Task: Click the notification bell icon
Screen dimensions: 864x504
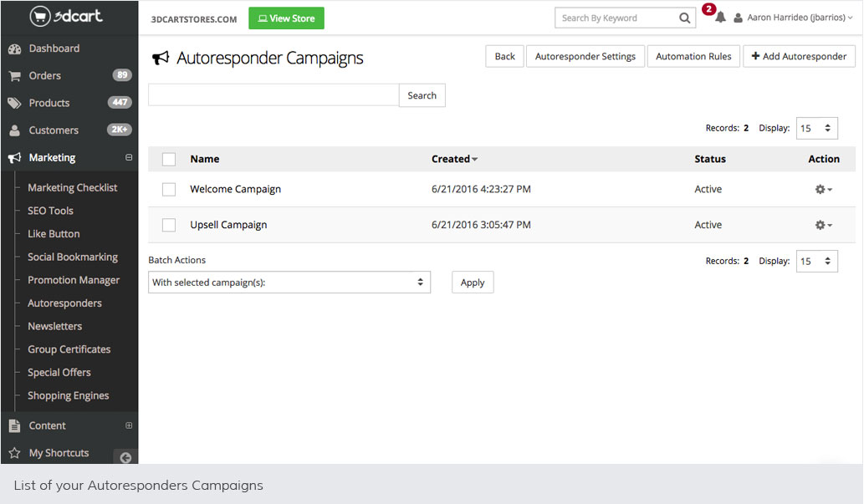Action: pos(719,18)
